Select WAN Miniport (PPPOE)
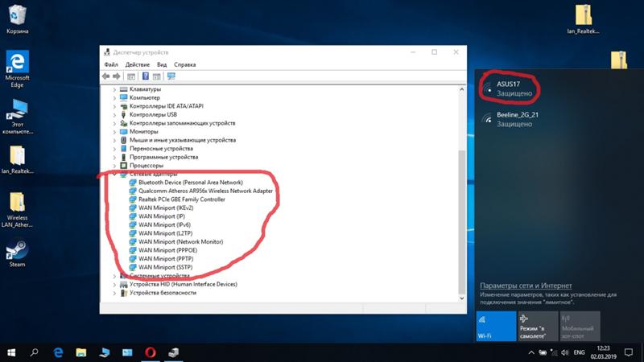The image size is (644, 362). (x=167, y=250)
